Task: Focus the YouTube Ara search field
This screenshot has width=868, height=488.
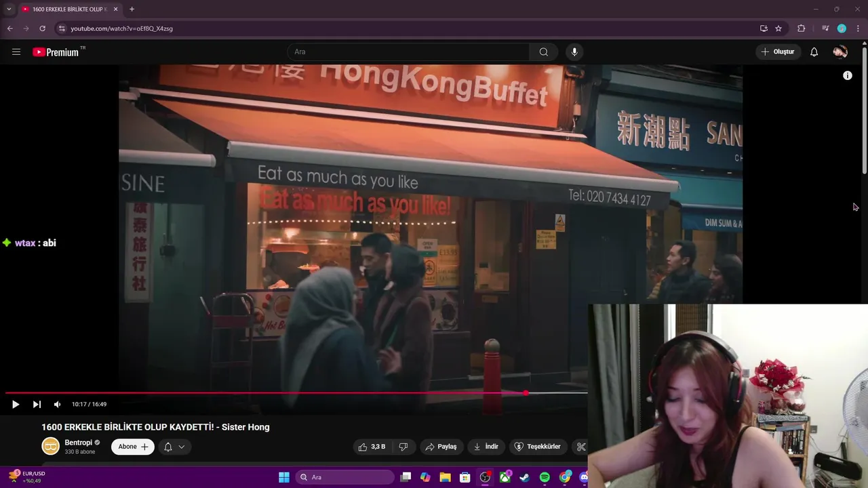Action: pos(409,52)
